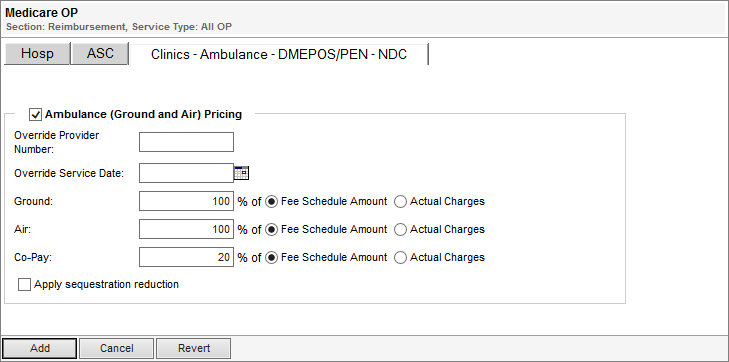
Task: Choose Fee Schedule Amount for Co-Pay
Action: click(272, 257)
